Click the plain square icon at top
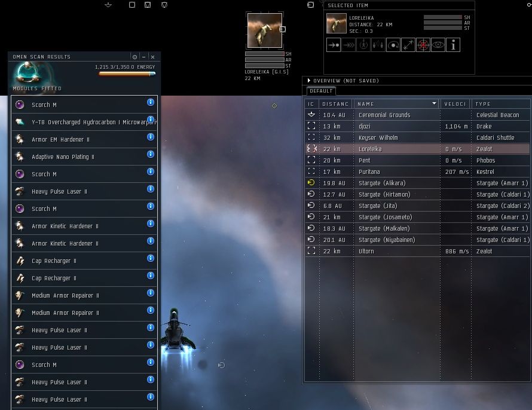The height and width of the screenshot is (410, 532). pyautogui.click(x=132, y=5)
